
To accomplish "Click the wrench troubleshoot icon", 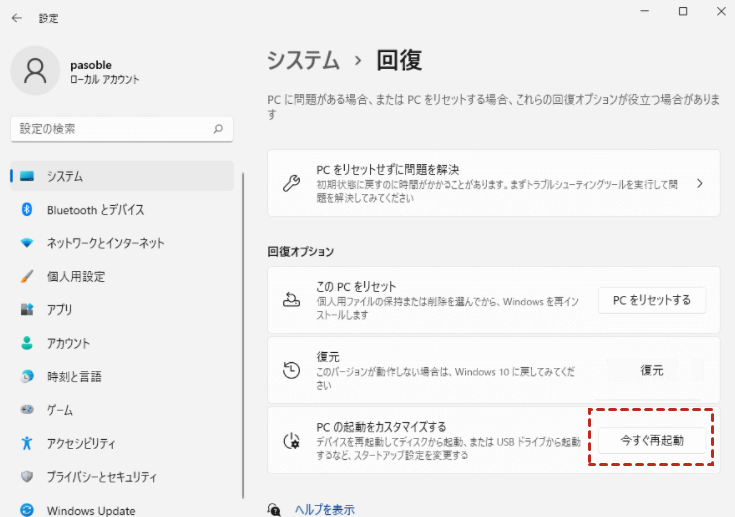I will [x=291, y=183].
